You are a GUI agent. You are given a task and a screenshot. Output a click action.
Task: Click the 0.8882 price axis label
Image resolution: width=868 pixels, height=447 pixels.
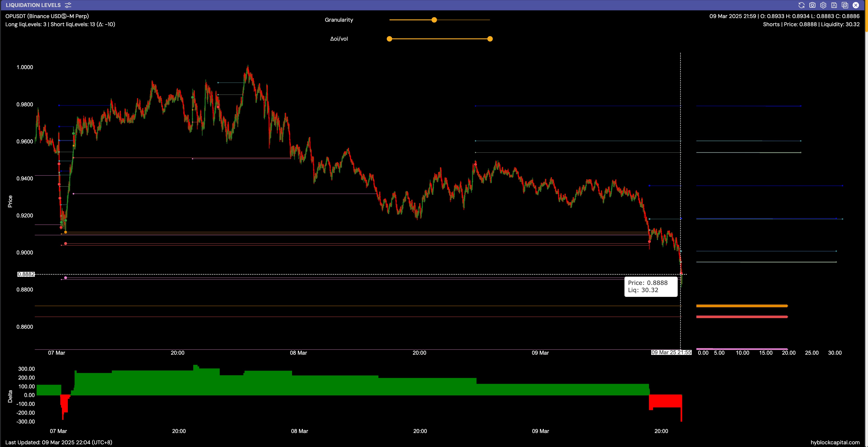click(26, 274)
